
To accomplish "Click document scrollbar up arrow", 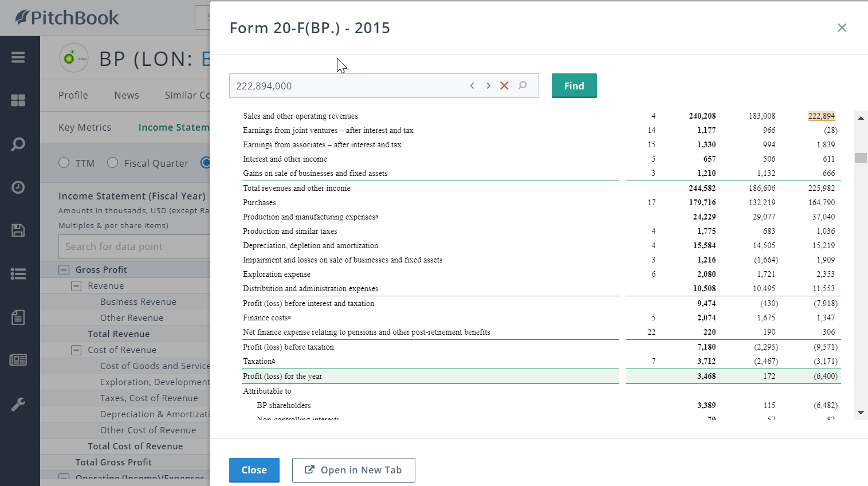I will (861, 117).
